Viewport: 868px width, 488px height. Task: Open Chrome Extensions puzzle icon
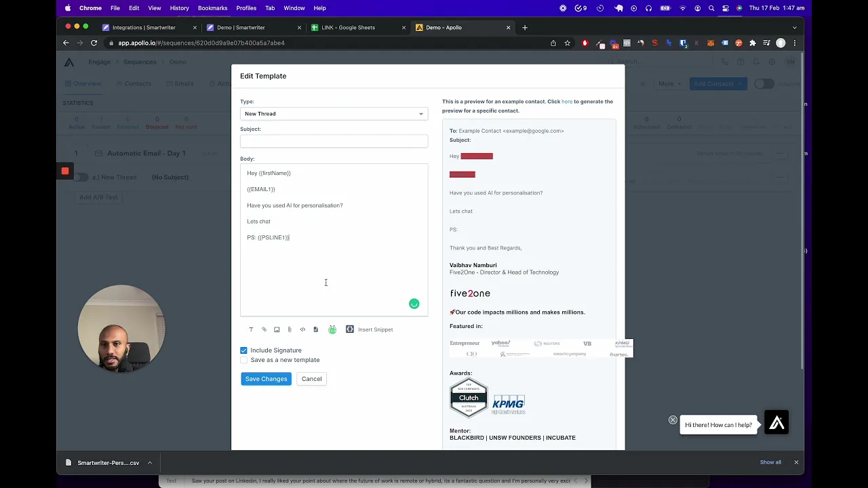click(x=753, y=43)
